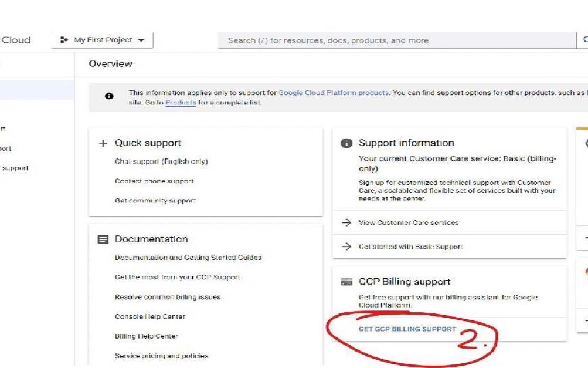Click the Cloud logo text

16,40
